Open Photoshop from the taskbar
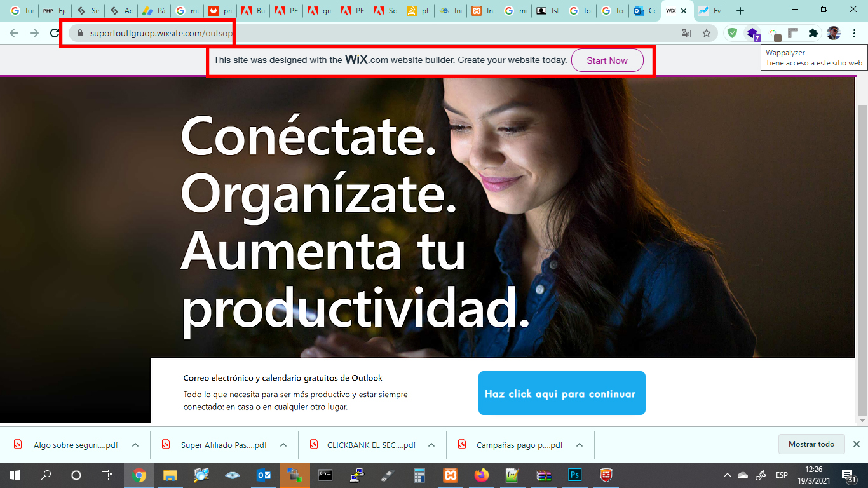This screenshot has width=868, height=488. tap(575, 475)
